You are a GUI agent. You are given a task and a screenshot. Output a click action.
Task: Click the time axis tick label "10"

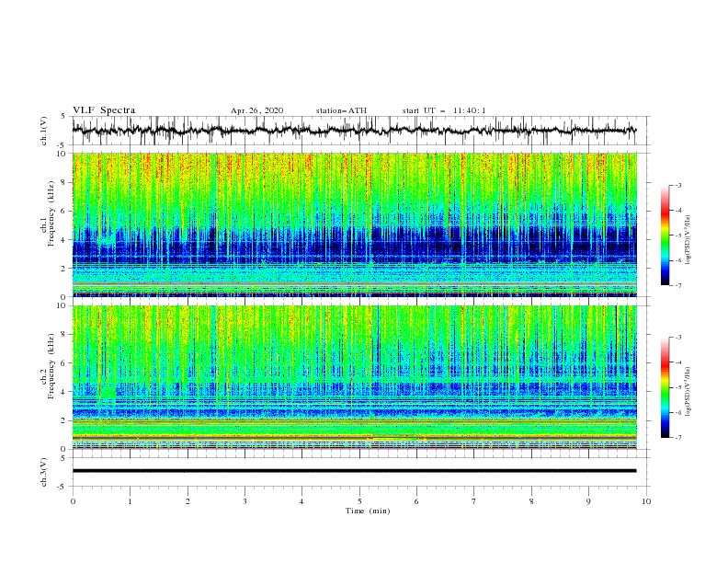[x=646, y=501]
